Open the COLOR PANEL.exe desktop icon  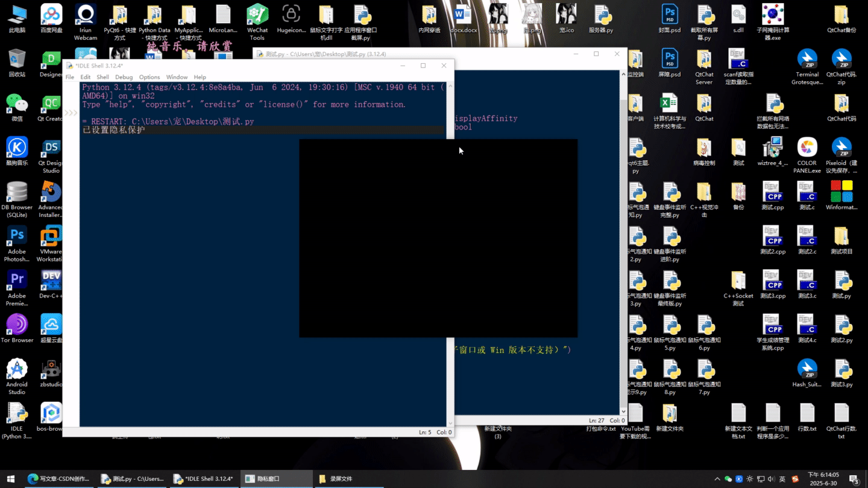tap(807, 148)
